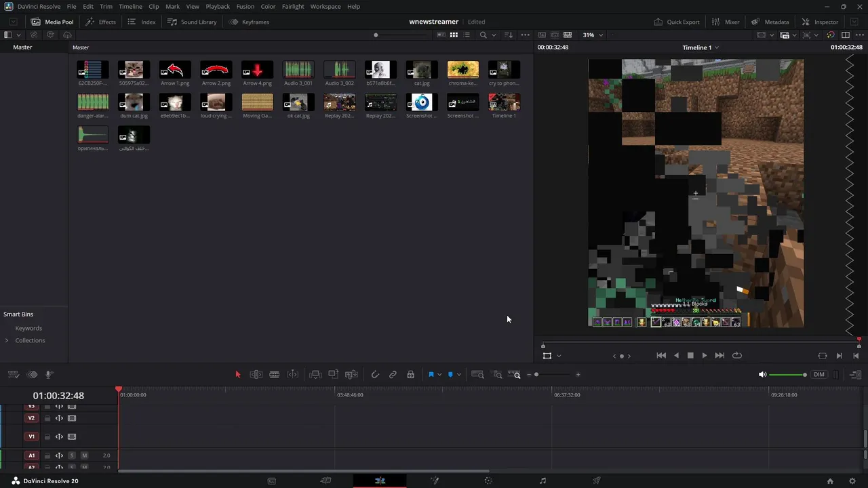Disable the V1 video track filmstrip icon
The width and height of the screenshot is (868, 488).
coord(72,437)
